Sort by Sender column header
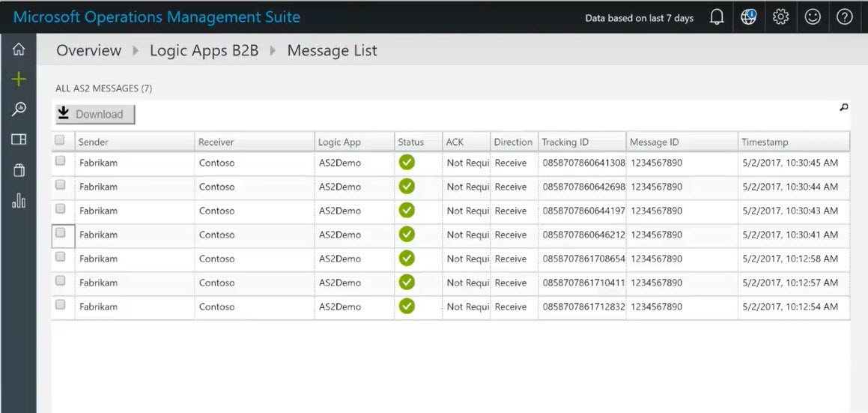 135,142
